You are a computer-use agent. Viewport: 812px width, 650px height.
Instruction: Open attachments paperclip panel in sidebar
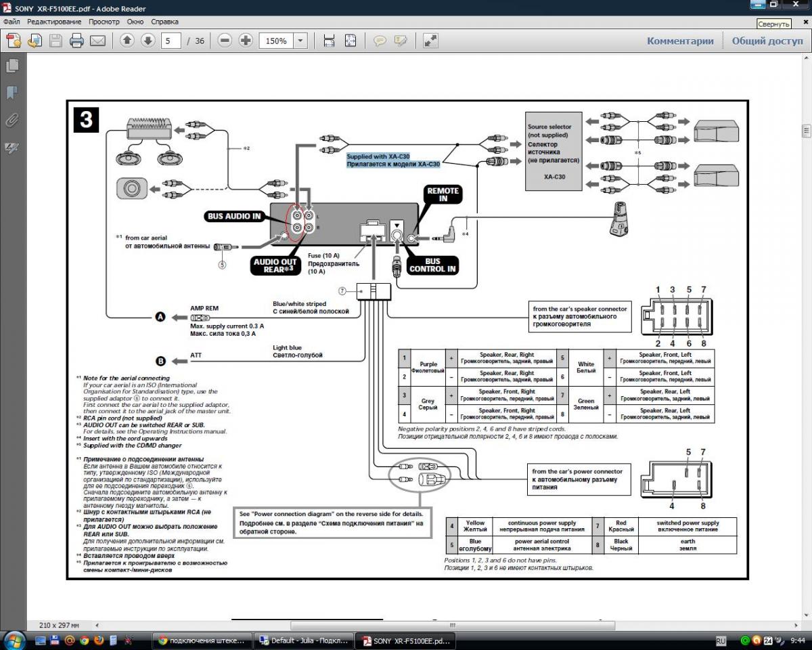12,121
